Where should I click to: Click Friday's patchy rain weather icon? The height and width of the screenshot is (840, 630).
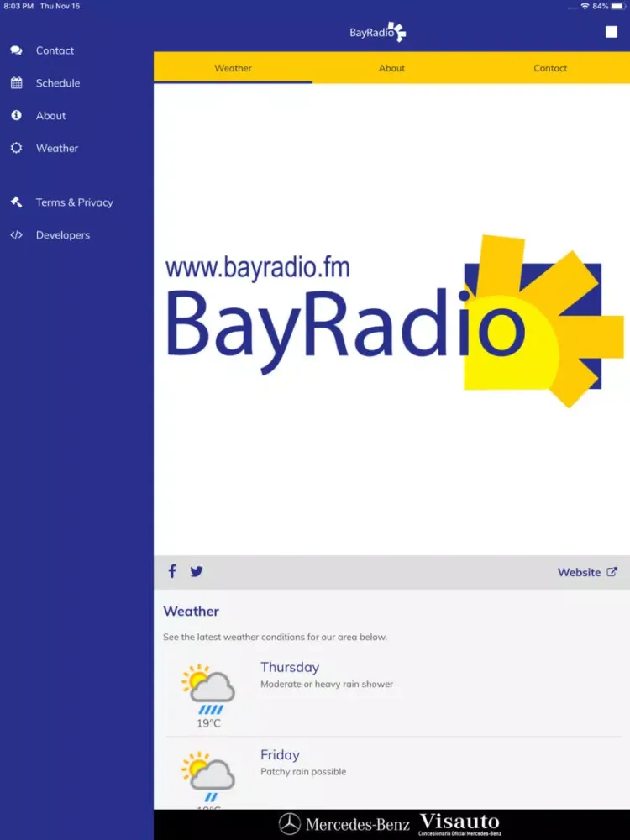[209, 777]
